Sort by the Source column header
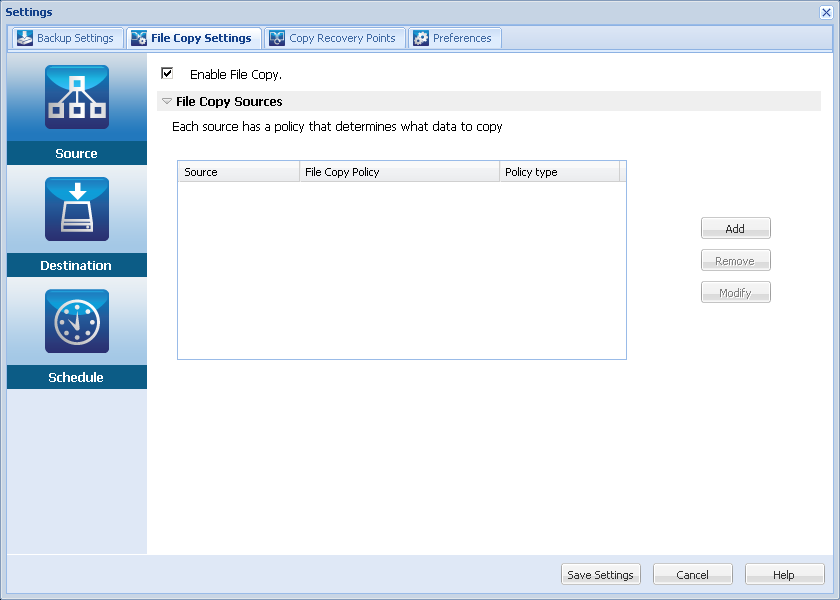Viewport: 840px width, 600px height. (x=238, y=172)
